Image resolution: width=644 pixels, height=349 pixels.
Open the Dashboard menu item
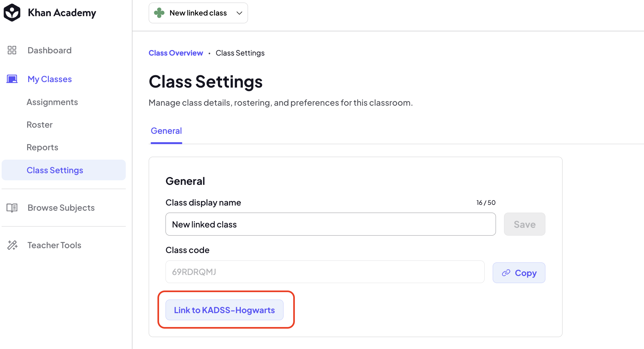point(49,50)
